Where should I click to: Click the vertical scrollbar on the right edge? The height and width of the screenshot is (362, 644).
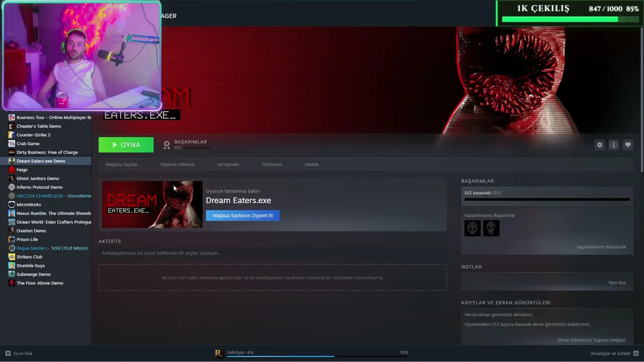pos(641,100)
